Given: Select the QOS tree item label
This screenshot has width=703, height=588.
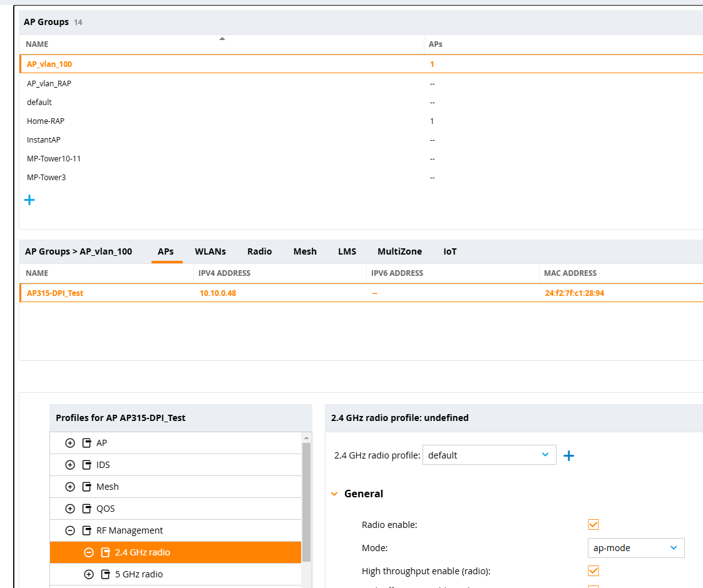Looking at the screenshot, I should 105,509.
